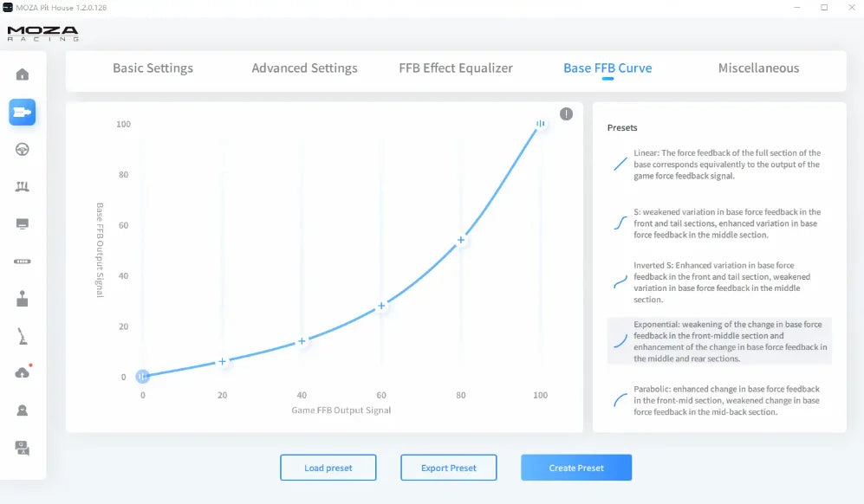Image resolution: width=864 pixels, height=504 pixels.
Task: Open the pedals settings icon
Action: (23, 186)
